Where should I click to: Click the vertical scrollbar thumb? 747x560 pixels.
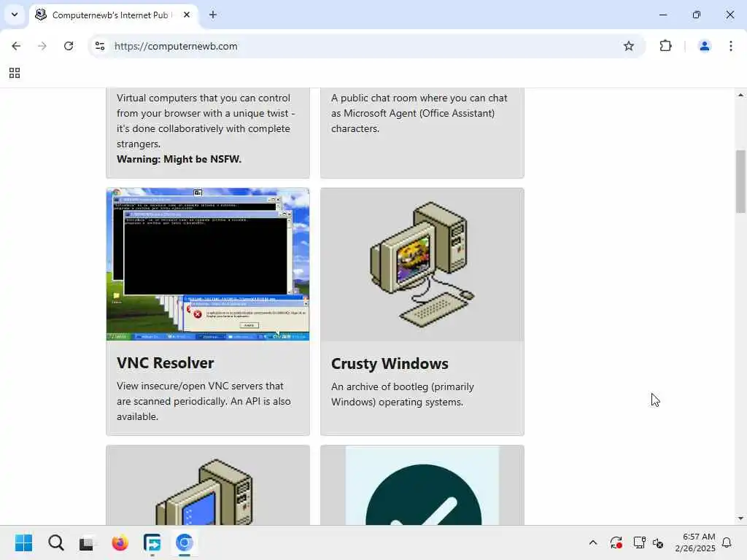click(x=740, y=182)
